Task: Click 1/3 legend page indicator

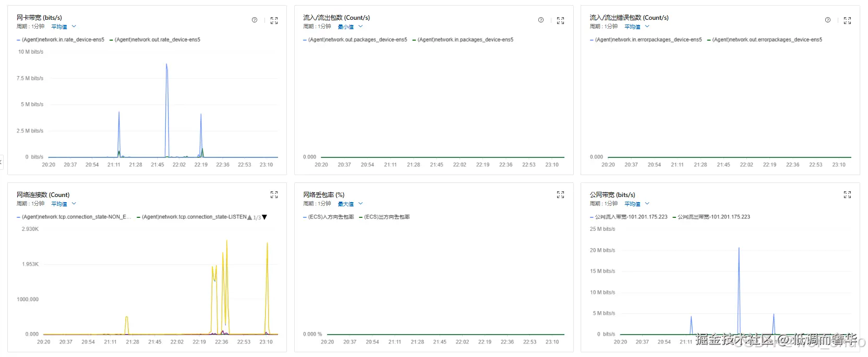Action: pyautogui.click(x=257, y=218)
